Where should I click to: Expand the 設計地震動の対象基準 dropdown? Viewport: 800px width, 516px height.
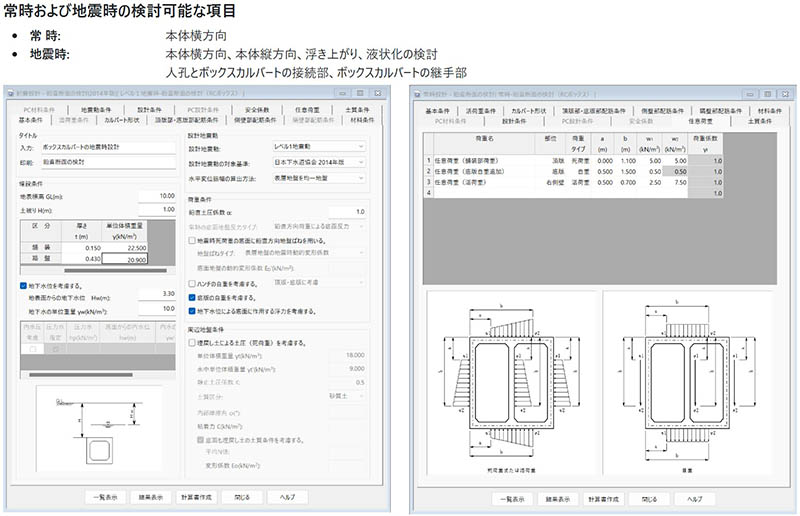click(x=317, y=160)
